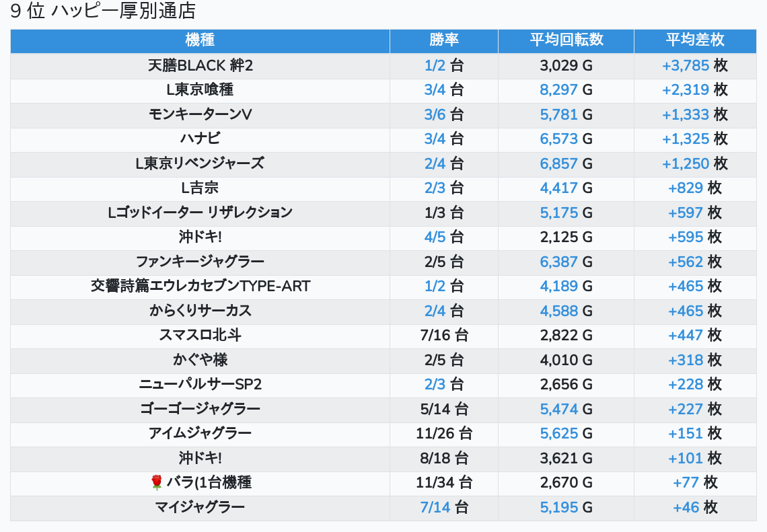This screenshot has height=532, width=767.
Task: Click the 平均差枚 column header
Action: point(694,40)
